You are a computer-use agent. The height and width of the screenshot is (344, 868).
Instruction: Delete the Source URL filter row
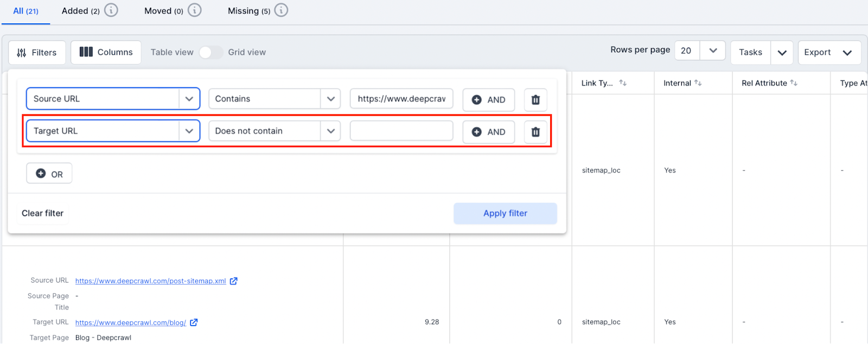point(535,100)
